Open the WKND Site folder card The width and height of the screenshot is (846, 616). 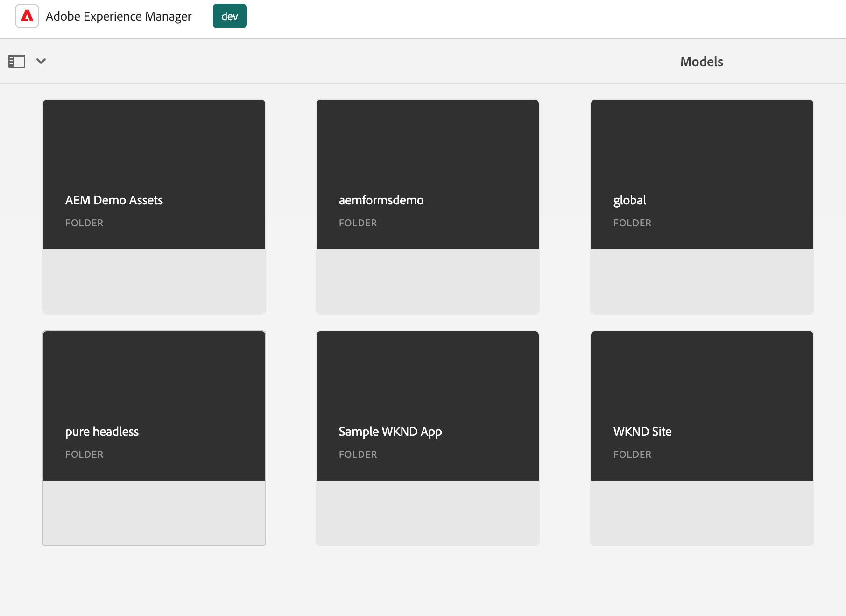(702, 438)
